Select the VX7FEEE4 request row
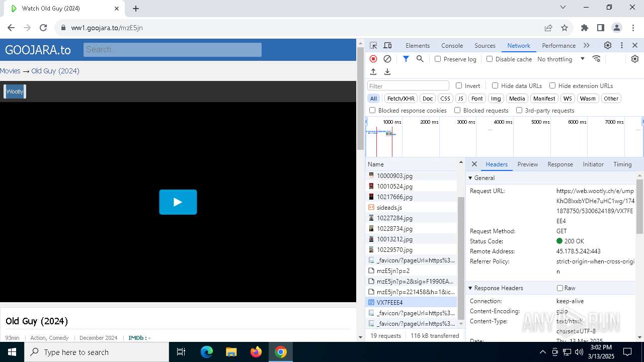 [412, 302]
